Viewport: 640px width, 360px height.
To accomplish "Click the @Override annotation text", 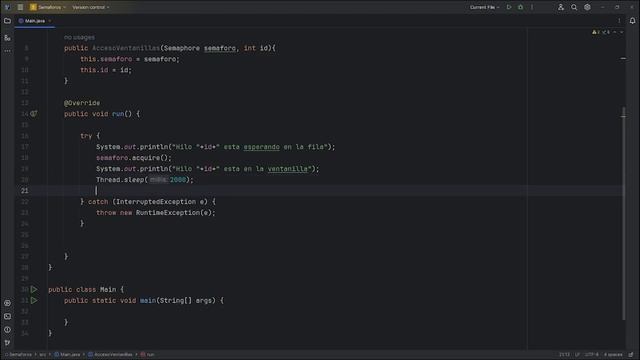I will pos(82,103).
